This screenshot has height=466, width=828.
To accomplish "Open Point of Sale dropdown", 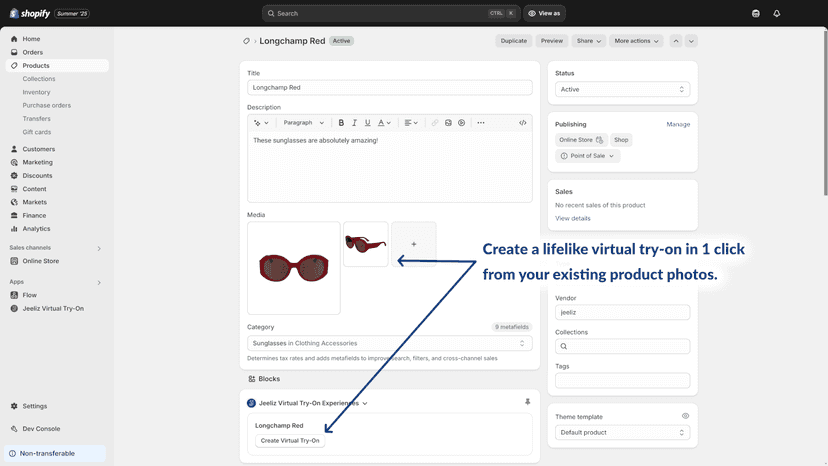I will click(x=587, y=156).
